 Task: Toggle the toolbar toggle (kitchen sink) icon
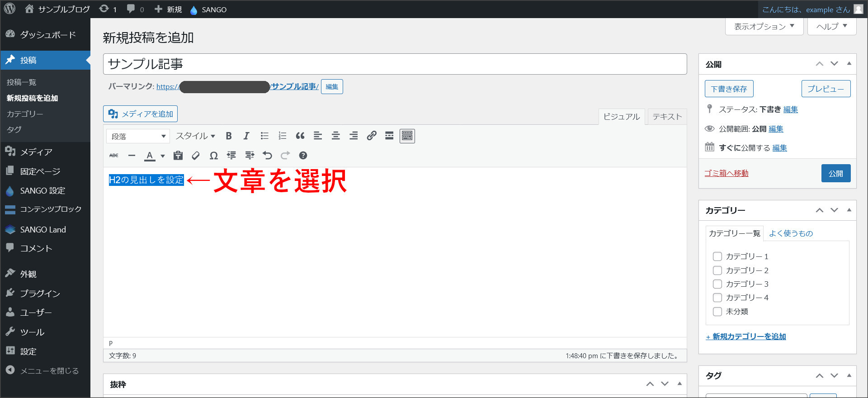coord(407,136)
